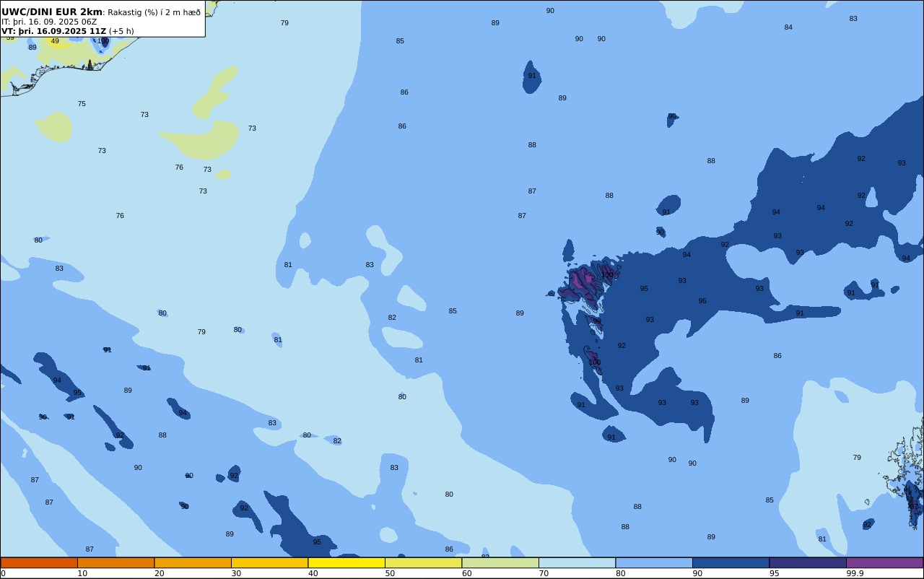Click the 10–20 orange legend swatch
924x579 pixels.
click(x=115, y=562)
